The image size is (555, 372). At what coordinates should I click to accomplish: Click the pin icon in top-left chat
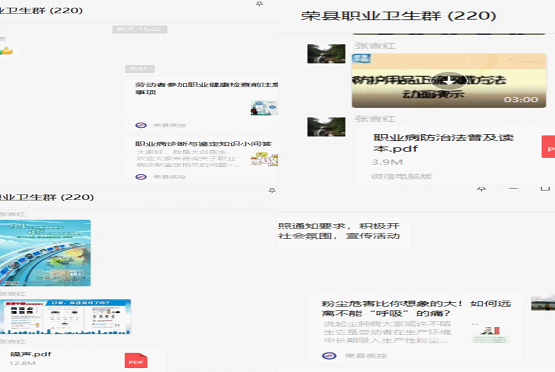(259, 4)
